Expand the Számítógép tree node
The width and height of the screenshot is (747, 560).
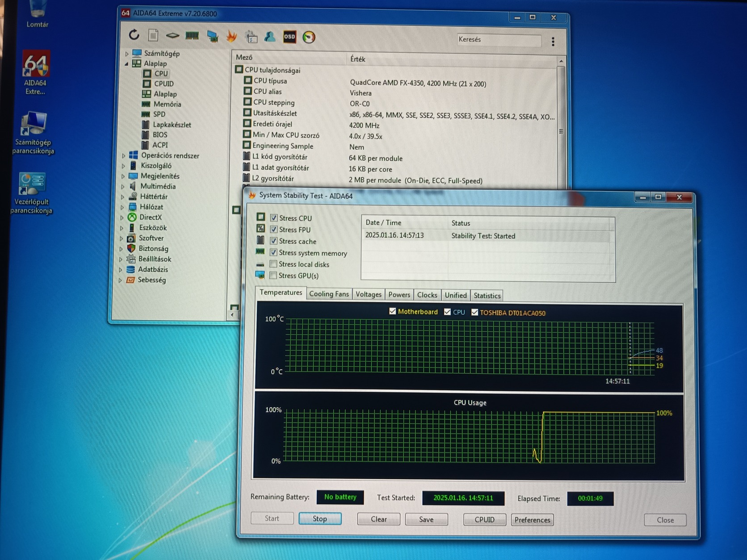pos(127,54)
